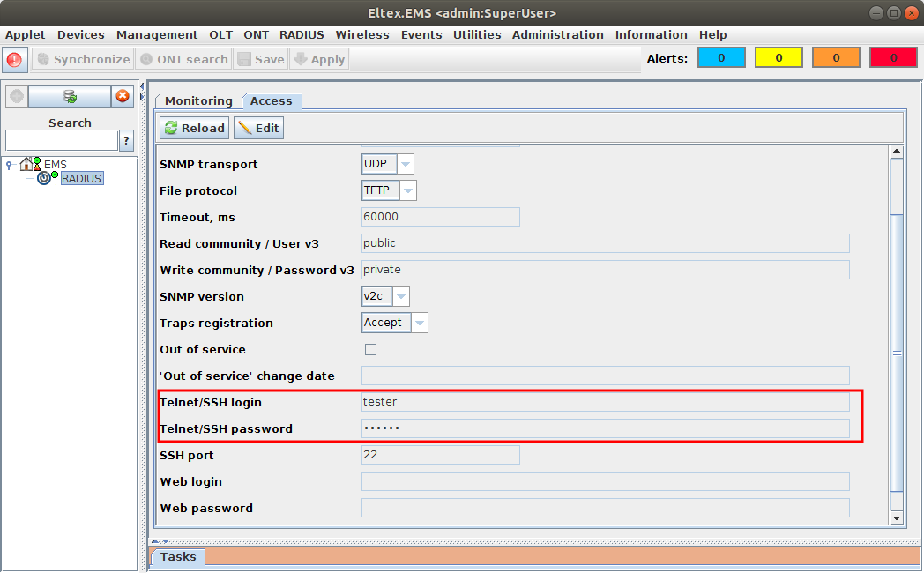Image resolution: width=924 pixels, height=573 pixels.
Task: Click the Telnet/SSH login field
Action: [605, 402]
